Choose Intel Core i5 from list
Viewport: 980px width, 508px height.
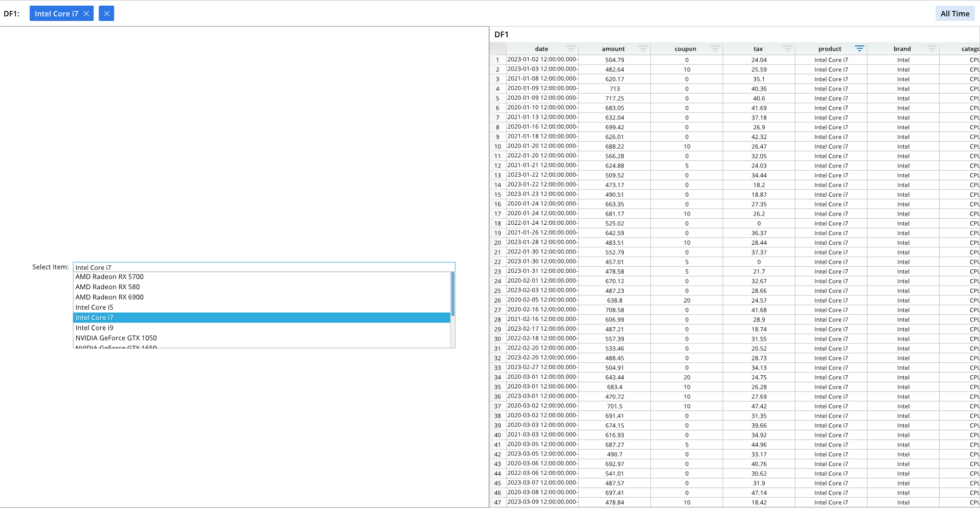(x=262, y=307)
